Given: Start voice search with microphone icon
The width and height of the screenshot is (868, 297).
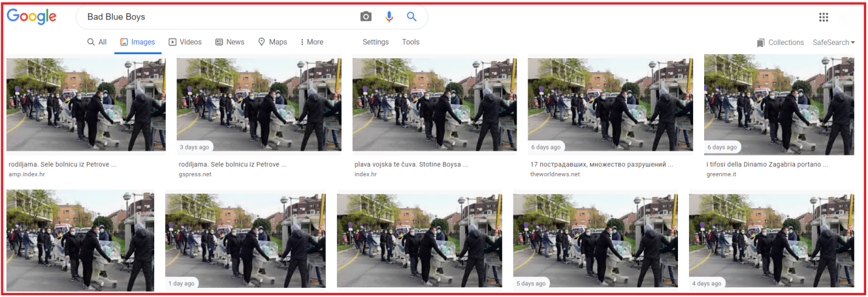Looking at the screenshot, I should tap(389, 17).
